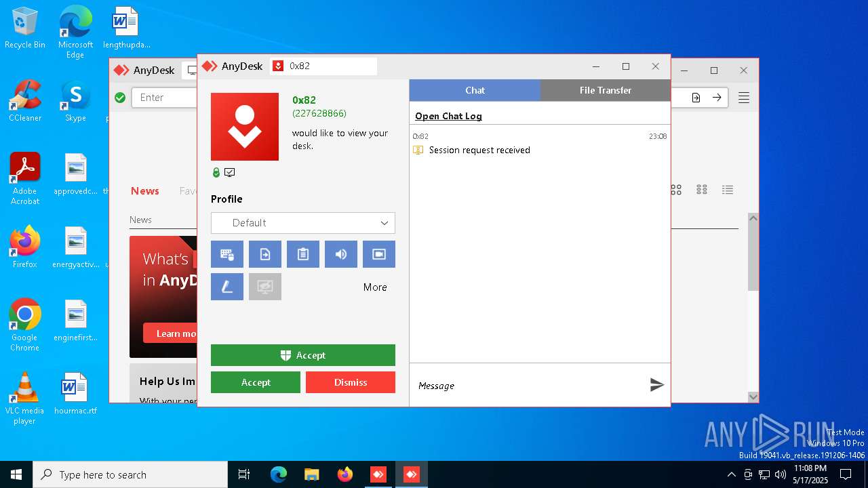Click the monitor icon below avatar
The width and height of the screenshot is (868, 488).
(230, 173)
